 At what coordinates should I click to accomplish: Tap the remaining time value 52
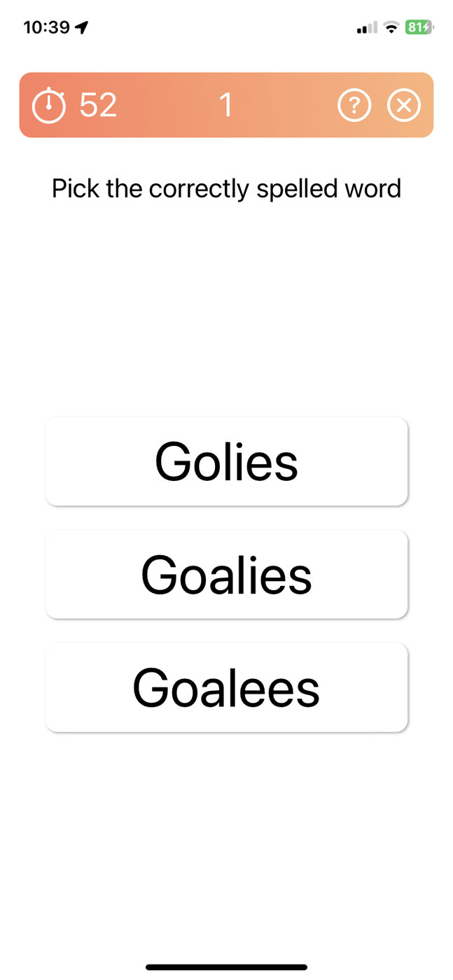pos(98,106)
